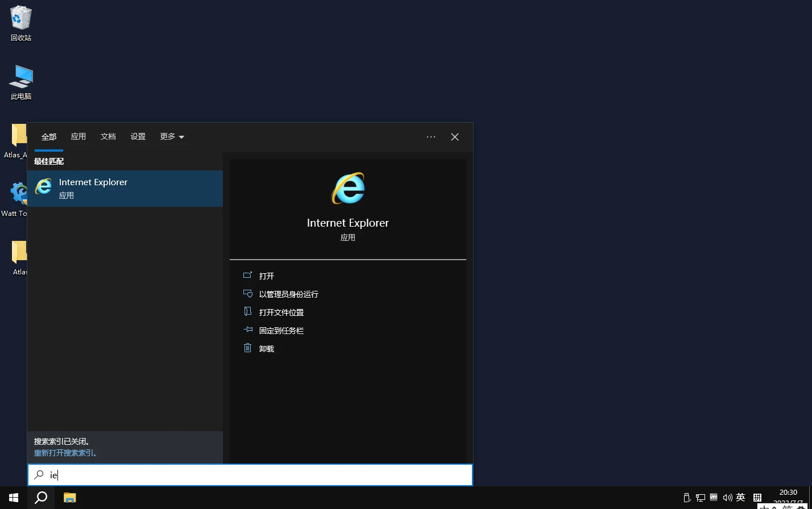Click the 卸载 trash icon
Viewport: 812px width, 509px height.
pos(247,348)
